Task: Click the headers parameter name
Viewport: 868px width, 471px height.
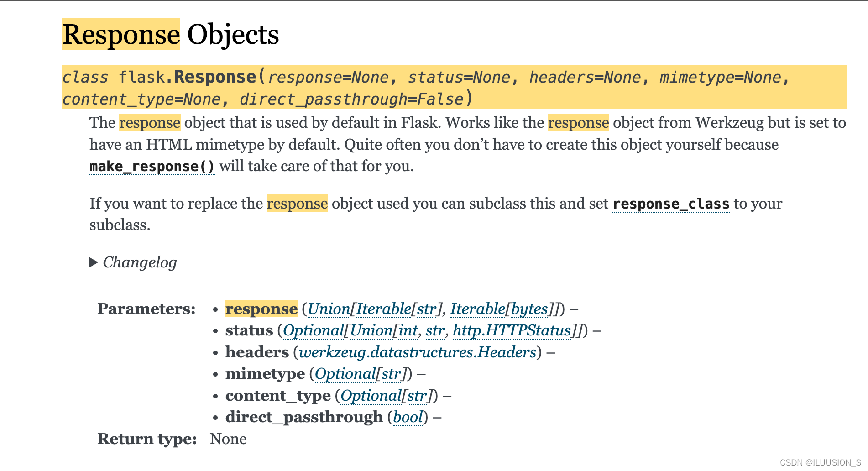Action: point(257,352)
